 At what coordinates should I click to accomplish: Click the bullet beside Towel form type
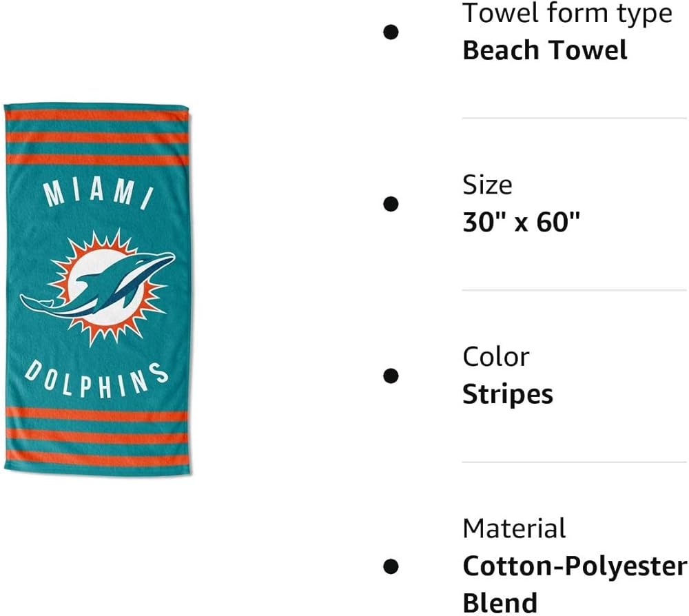click(391, 32)
